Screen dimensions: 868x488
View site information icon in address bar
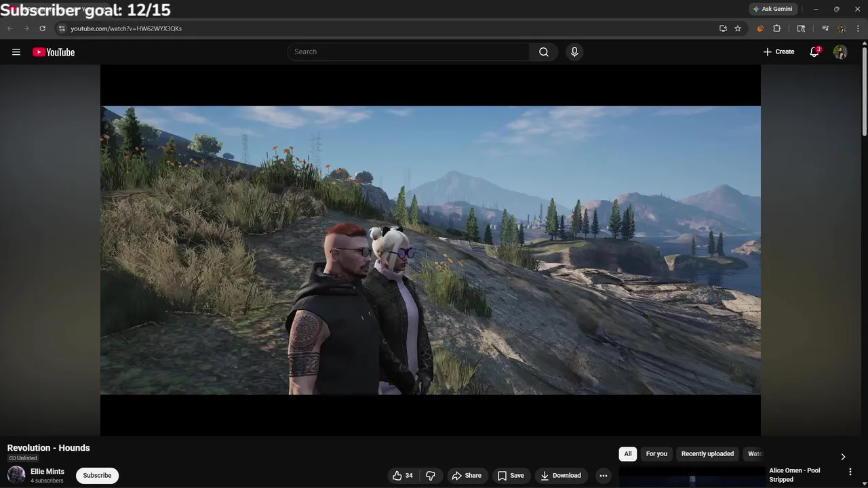tap(62, 28)
